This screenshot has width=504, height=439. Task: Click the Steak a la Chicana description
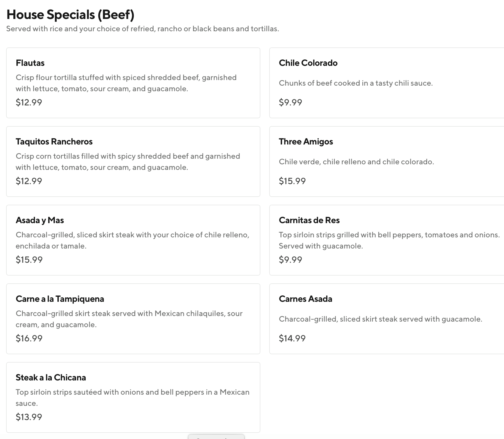132,397
